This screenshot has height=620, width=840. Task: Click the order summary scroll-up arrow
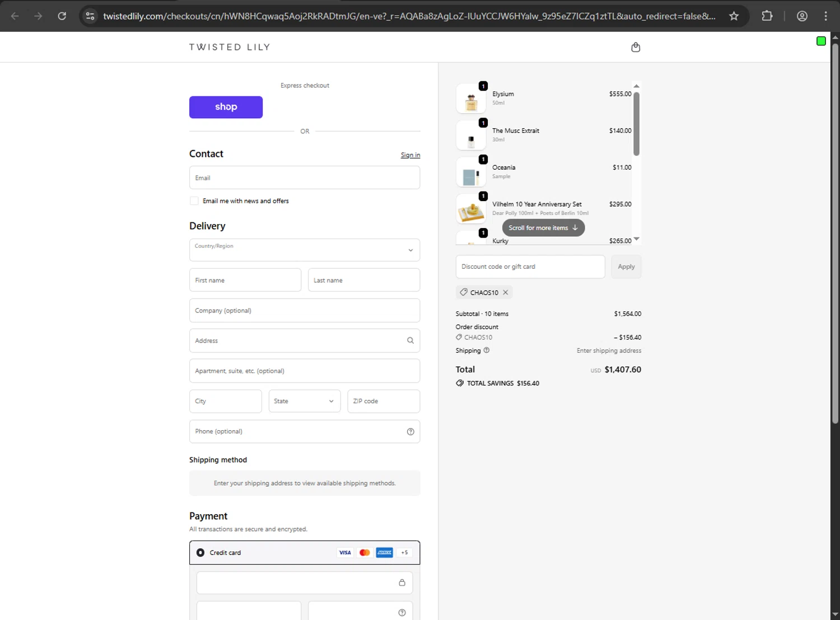tap(636, 86)
